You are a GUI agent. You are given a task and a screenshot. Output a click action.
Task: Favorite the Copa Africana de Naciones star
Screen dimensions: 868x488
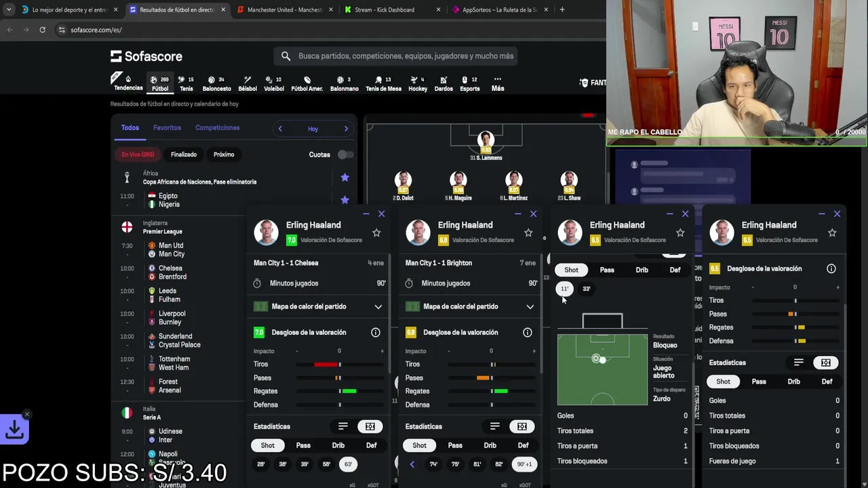click(x=344, y=178)
